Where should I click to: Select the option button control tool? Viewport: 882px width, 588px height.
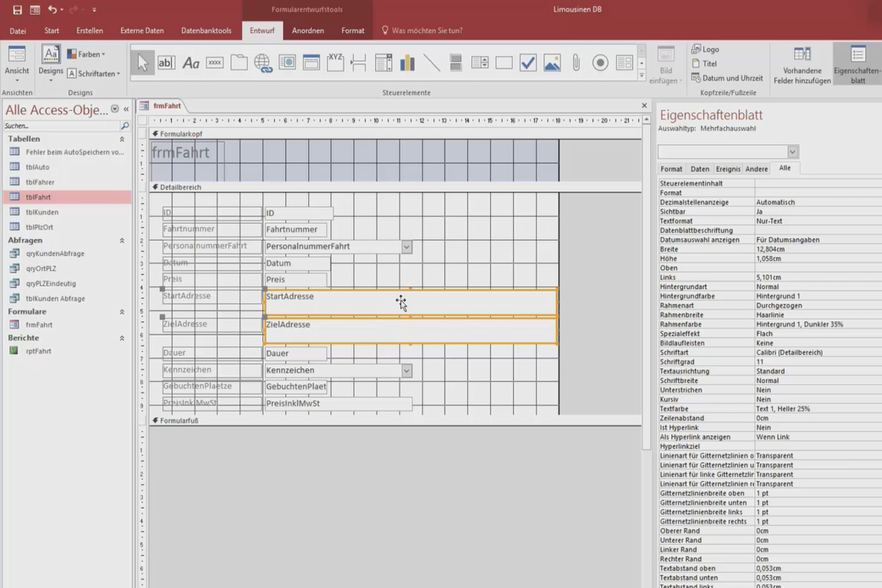600,63
